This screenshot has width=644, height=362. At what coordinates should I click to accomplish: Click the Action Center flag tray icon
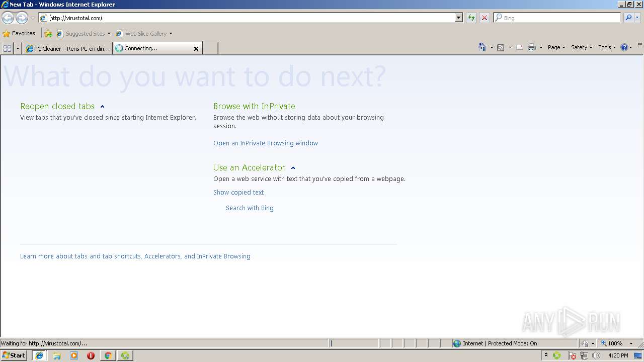click(572, 355)
